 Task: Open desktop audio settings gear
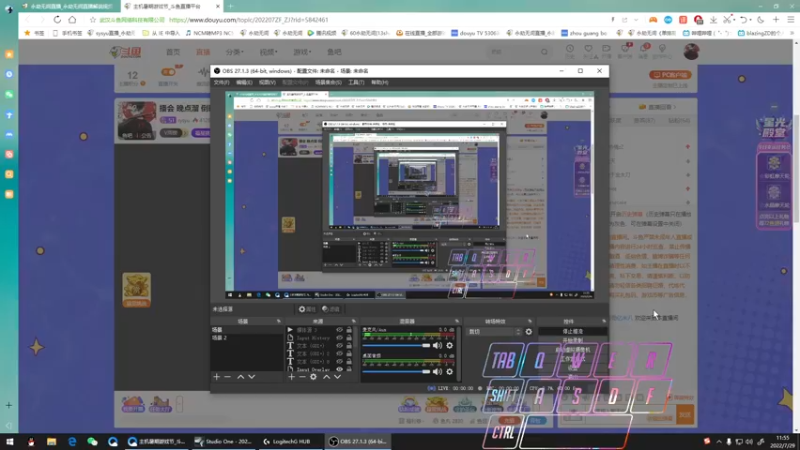tap(449, 371)
